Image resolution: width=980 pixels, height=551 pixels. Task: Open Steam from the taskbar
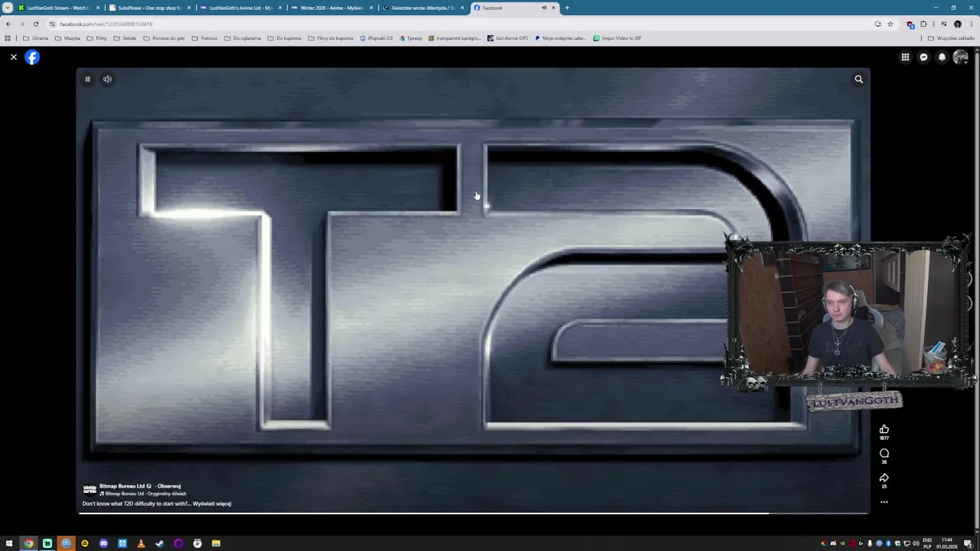[x=159, y=543]
